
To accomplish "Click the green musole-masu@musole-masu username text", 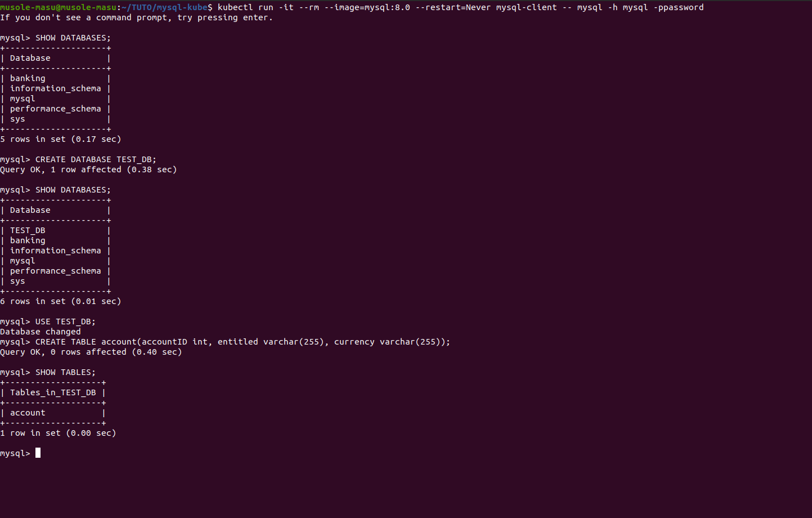I will pos(58,7).
